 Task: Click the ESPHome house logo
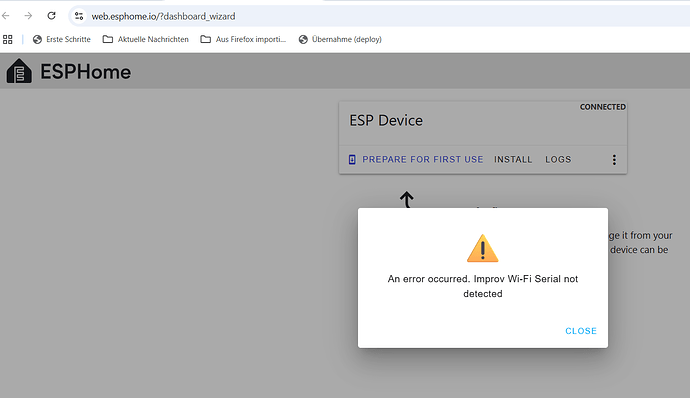(x=19, y=71)
